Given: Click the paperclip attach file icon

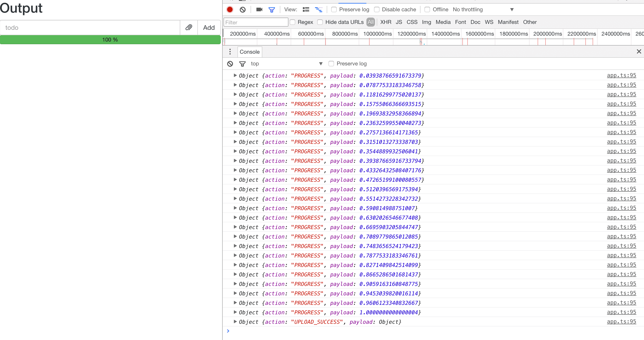Looking at the screenshot, I should click(189, 28).
